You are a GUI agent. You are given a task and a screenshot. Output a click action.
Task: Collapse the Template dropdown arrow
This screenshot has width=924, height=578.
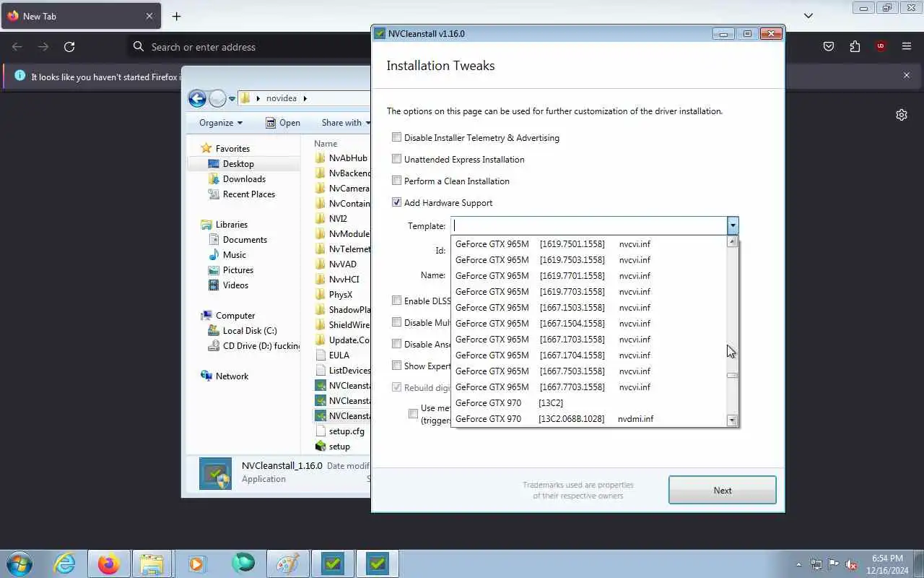[733, 226]
